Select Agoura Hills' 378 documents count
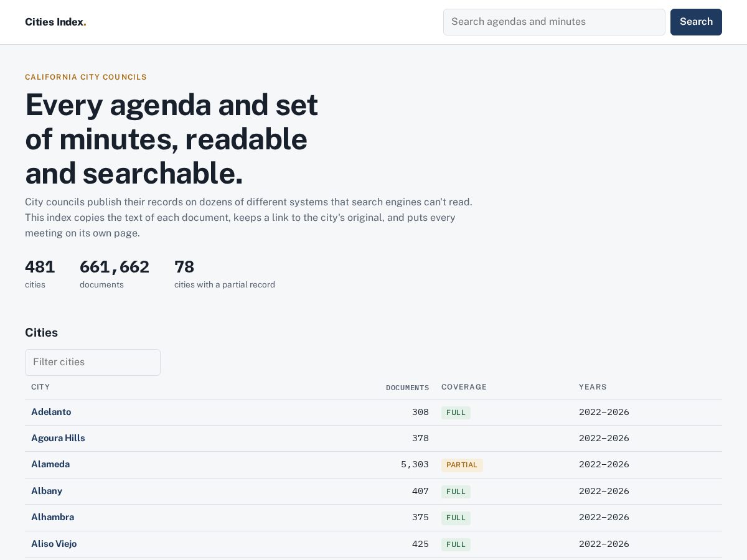 click(420, 438)
